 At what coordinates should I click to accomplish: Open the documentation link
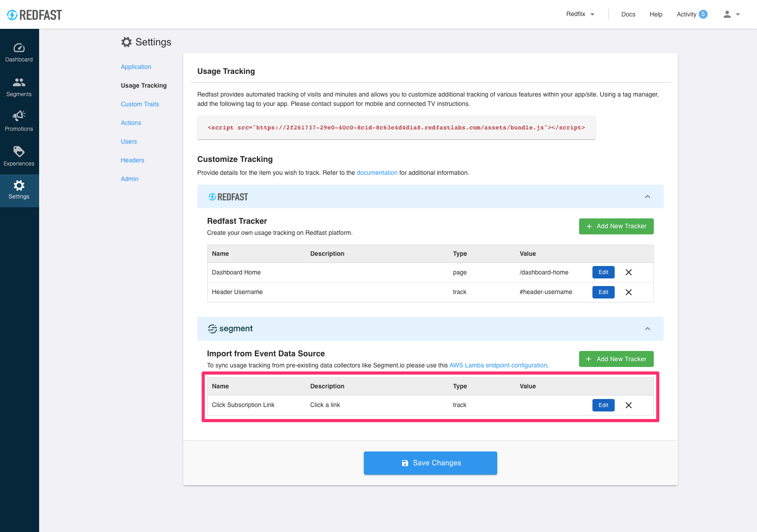(x=377, y=173)
